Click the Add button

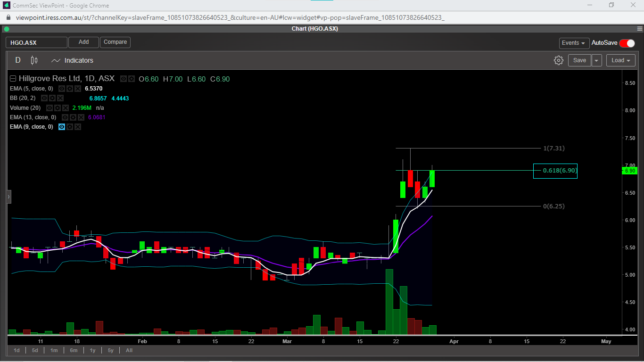click(83, 42)
